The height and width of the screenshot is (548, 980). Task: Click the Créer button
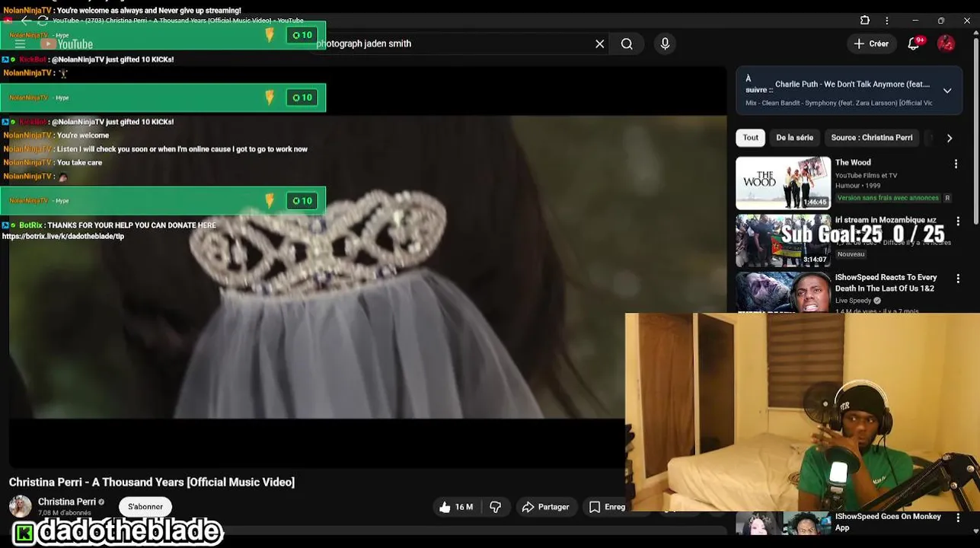[871, 44]
